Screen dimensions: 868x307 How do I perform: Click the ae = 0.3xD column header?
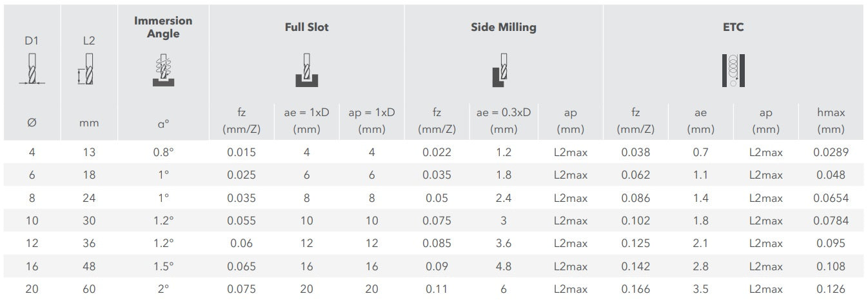click(x=503, y=121)
